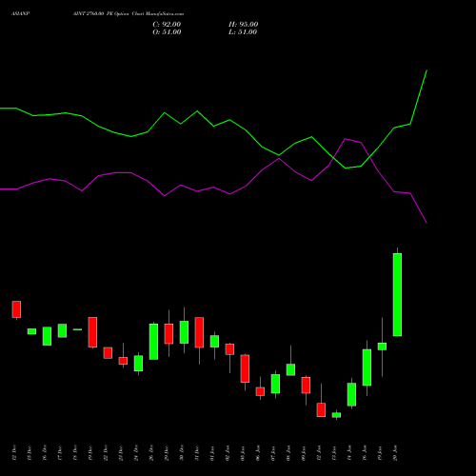Select the 01 Jan date label

[212, 453]
